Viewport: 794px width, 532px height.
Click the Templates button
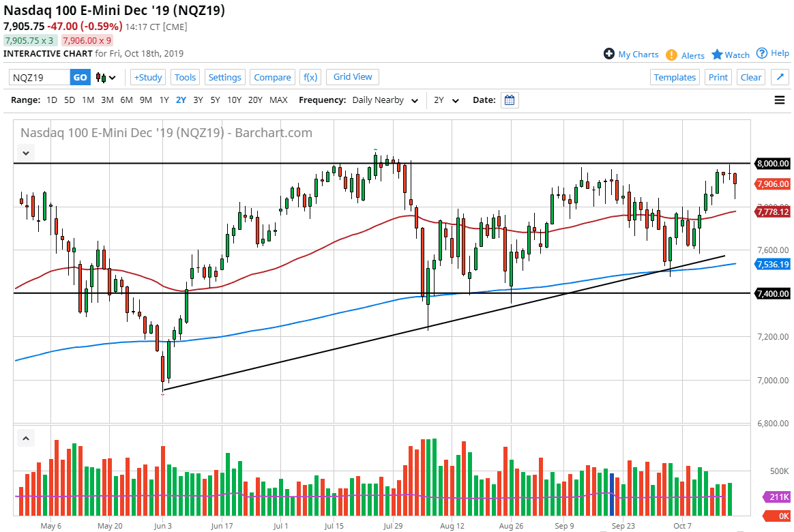click(x=675, y=77)
